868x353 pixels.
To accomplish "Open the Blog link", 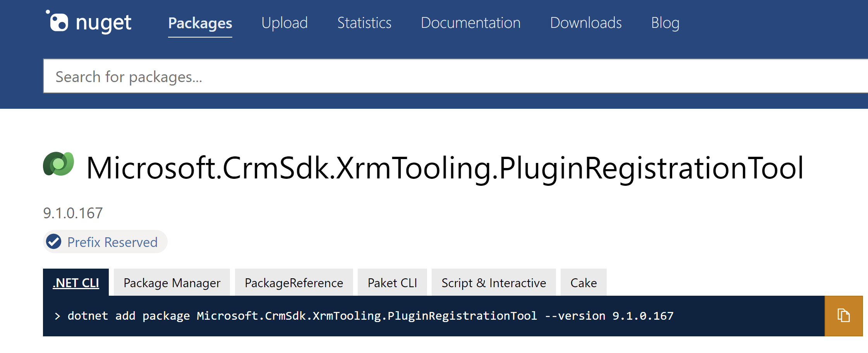I will [665, 23].
